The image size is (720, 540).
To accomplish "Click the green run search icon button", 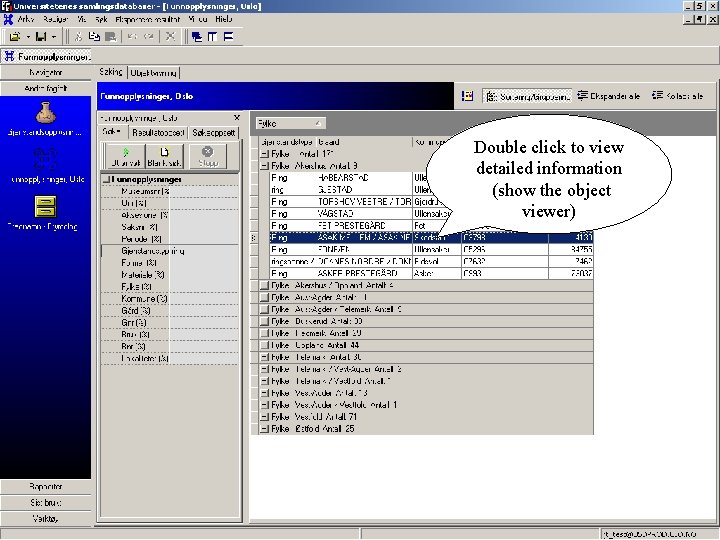I will click(126, 156).
